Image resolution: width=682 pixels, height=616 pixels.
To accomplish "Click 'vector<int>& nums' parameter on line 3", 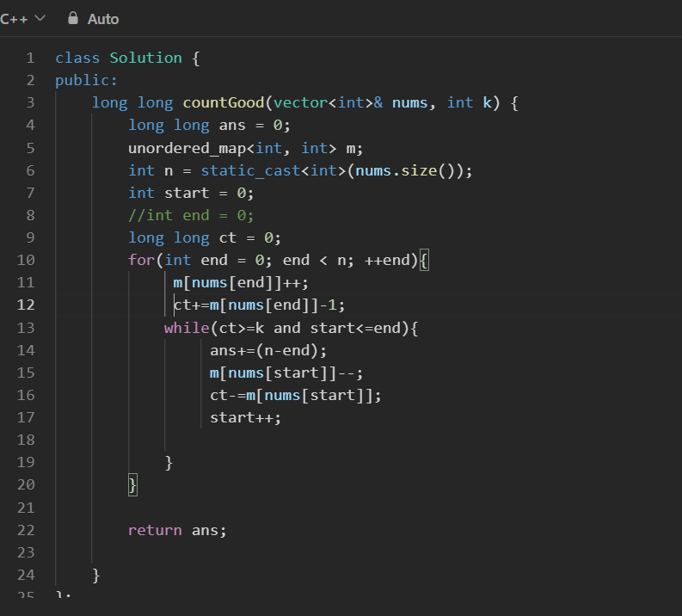I will click(351, 102).
